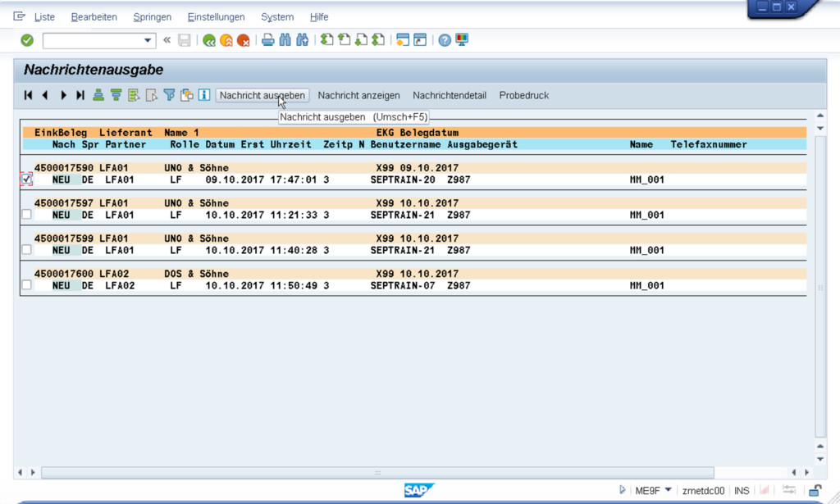Click the window menu icon left of Liste
The height and width of the screenshot is (504, 840).
(x=20, y=16)
